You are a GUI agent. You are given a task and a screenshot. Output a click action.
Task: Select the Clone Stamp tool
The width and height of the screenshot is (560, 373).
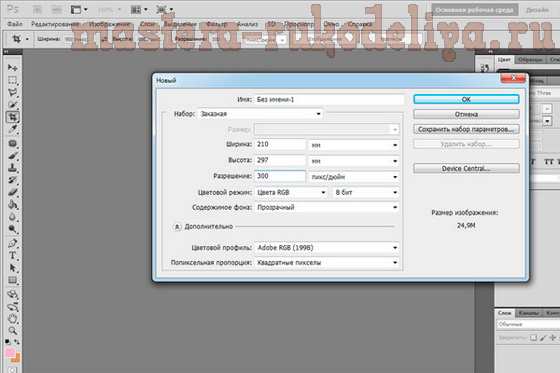pos(12,168)
